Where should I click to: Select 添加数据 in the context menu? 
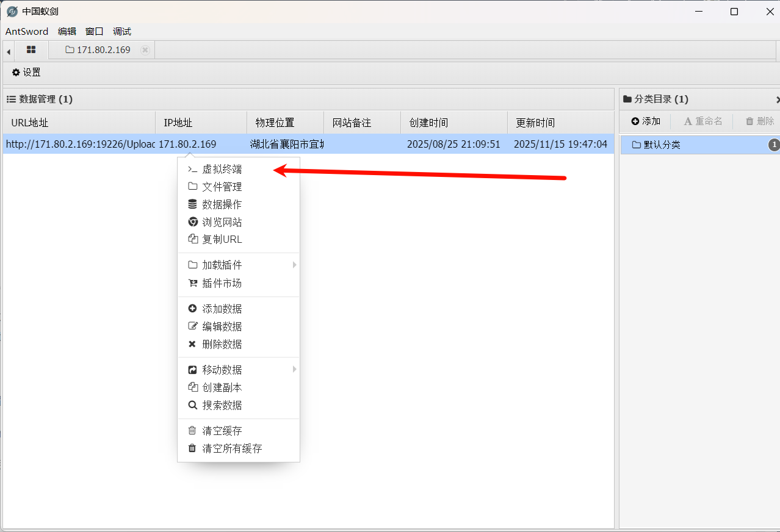[239, 309]
